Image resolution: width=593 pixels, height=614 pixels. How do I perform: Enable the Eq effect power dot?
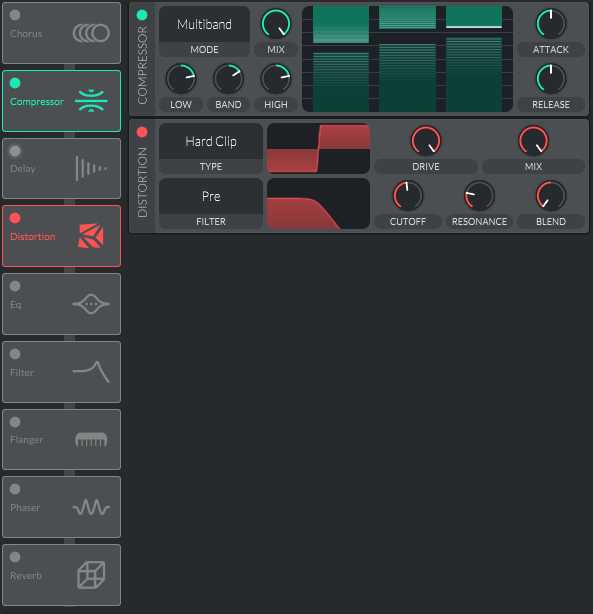coord(15,286)
